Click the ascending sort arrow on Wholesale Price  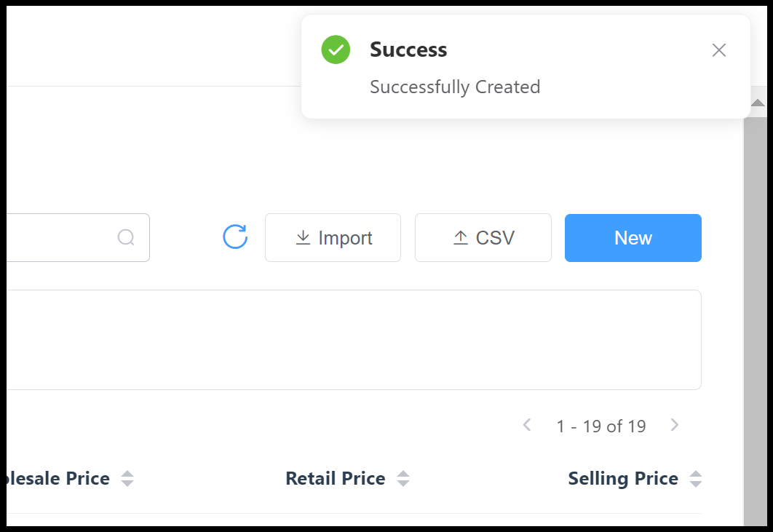click(127, 475)
